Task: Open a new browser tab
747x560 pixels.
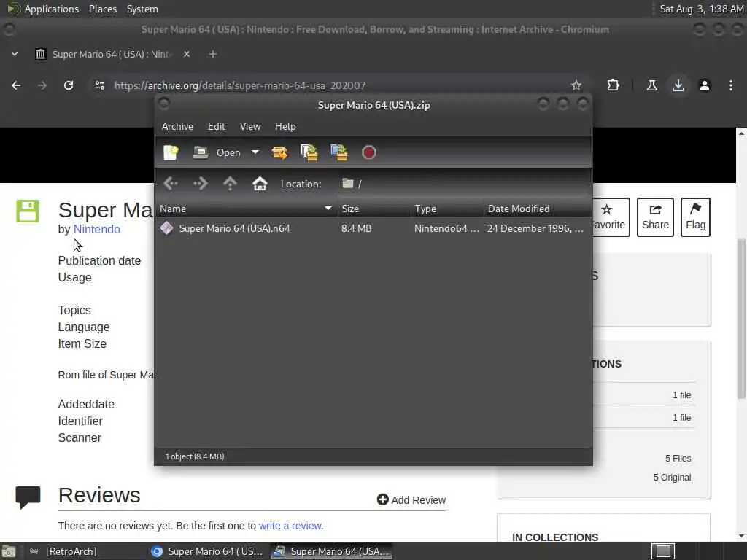Action: tap(213, 54)
